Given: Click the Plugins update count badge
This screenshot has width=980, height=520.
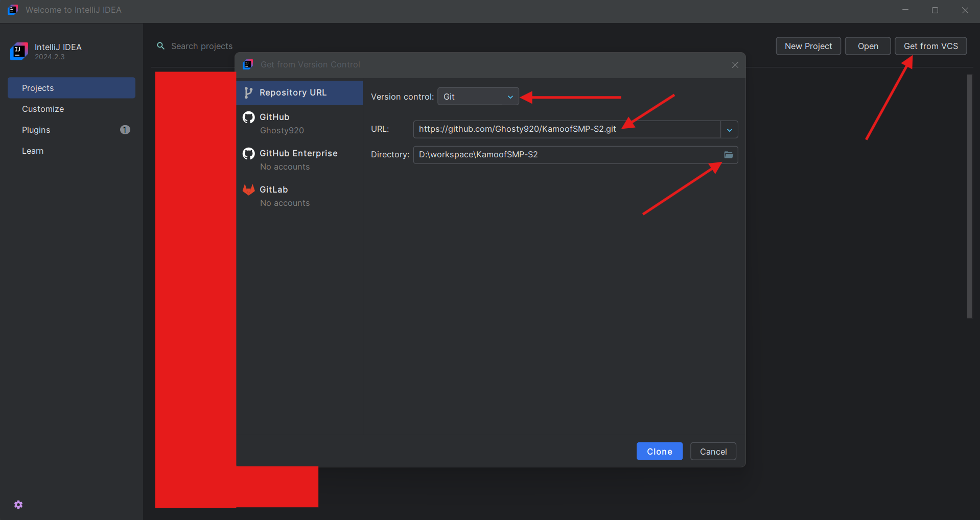Looking at the screenshot, I should click(x=125, y=130).
